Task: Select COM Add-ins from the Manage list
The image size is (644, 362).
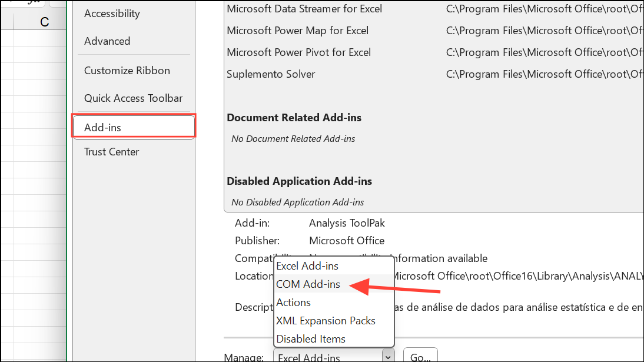Action: coord(308,284)
